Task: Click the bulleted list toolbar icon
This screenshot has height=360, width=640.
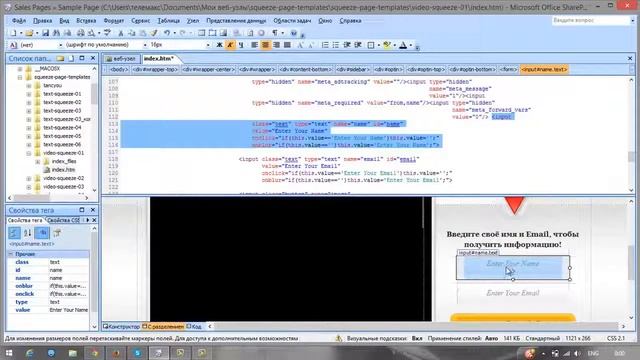Action: [336, 45]
